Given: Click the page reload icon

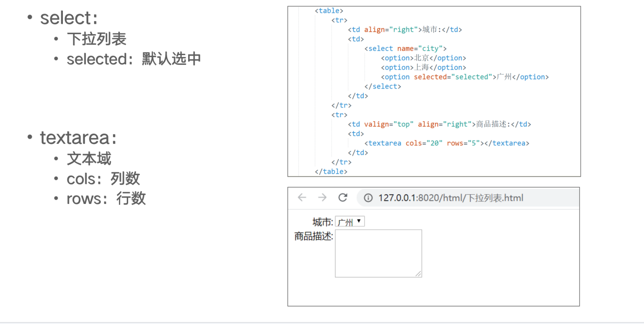Looking at the screenshot, I should pyautogui.click(x=342, y=197).
